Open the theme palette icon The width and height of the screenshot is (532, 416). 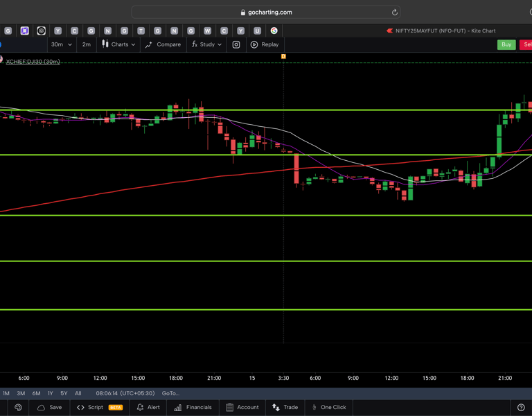18,408
